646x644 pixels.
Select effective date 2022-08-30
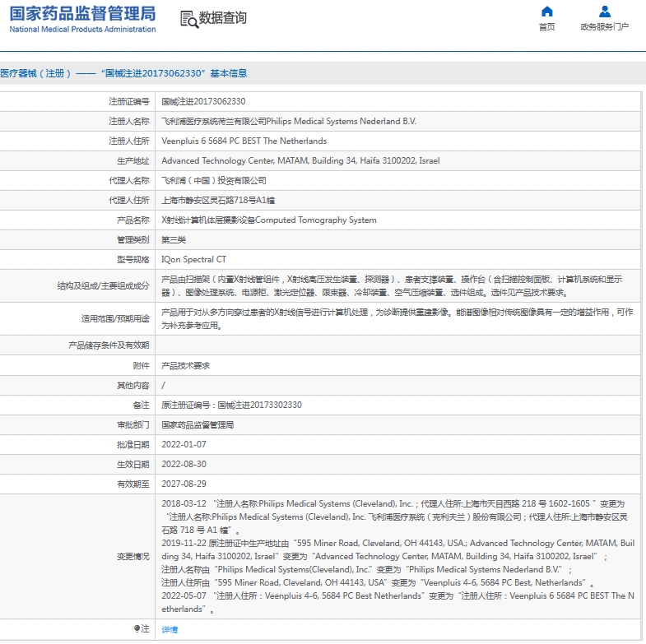(184, 464)
